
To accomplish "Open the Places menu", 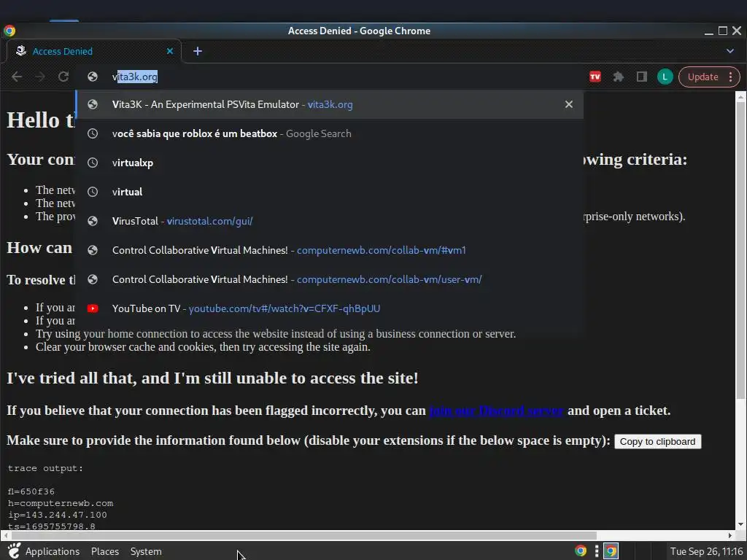I will point(105,551).
